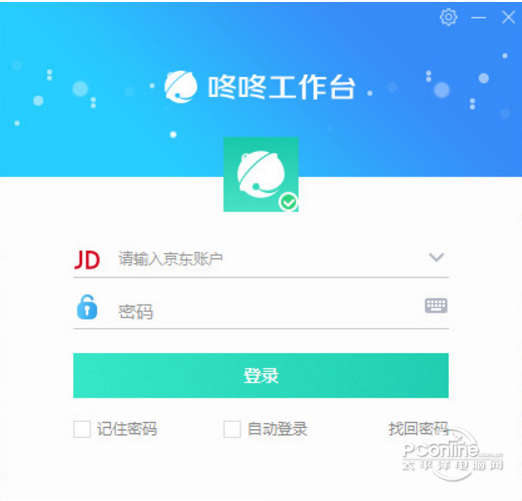Image resolution: width=522 pixels, height=501 pixels.
Task: Click the 咚咚工作台 title text
Action: click(x=282, y=87)
